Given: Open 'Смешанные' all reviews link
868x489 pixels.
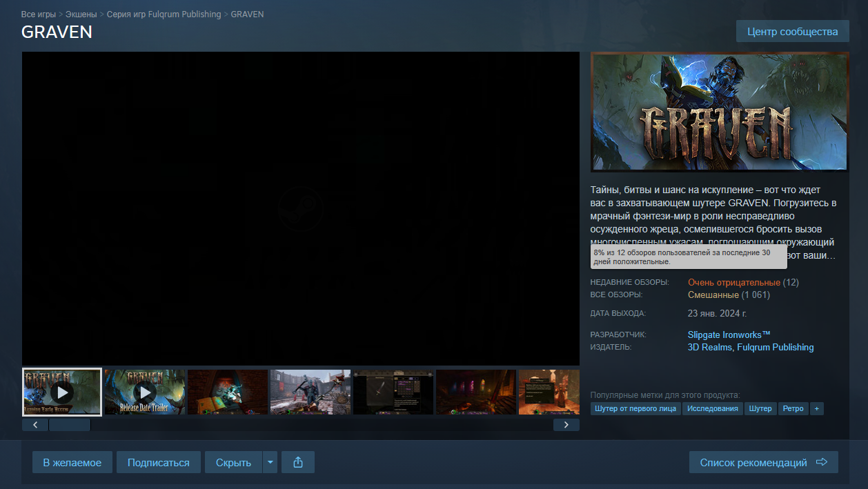Looking at the screenshot, I should click(x=713, y=295).
